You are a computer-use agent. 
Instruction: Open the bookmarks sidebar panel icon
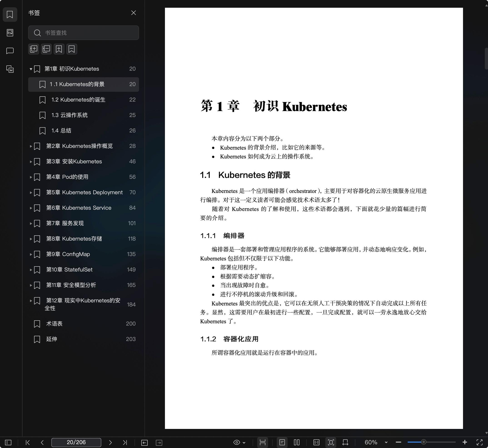10,15
